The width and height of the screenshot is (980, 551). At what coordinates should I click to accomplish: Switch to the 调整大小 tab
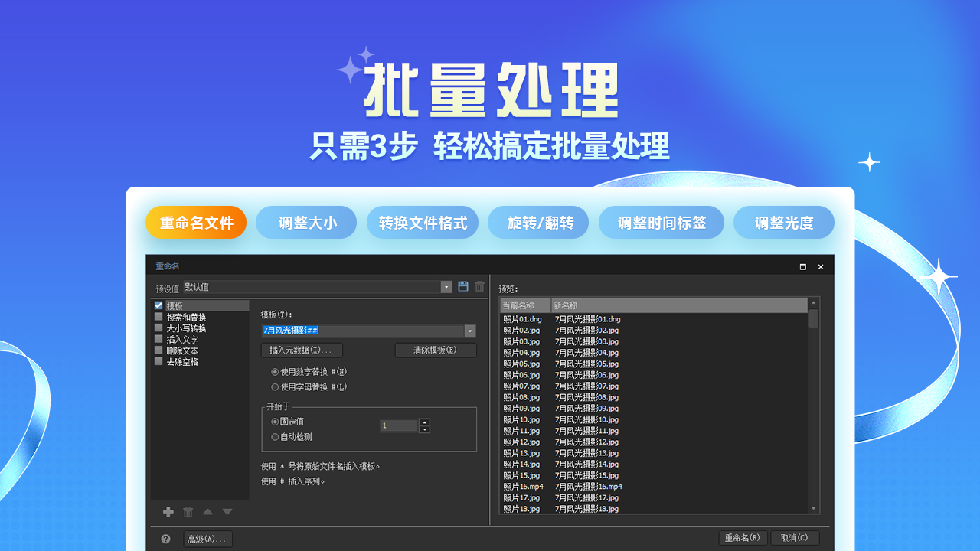(306, 222)
